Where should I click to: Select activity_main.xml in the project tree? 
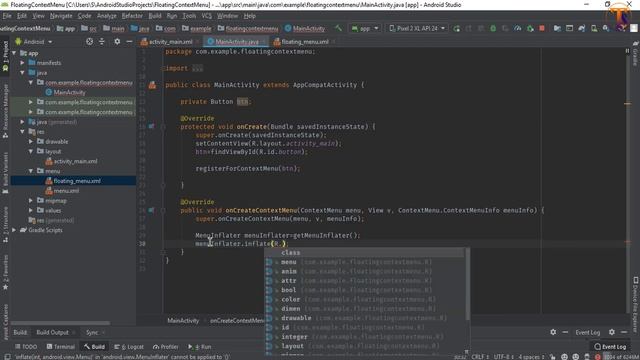click(x=75, y=161)
